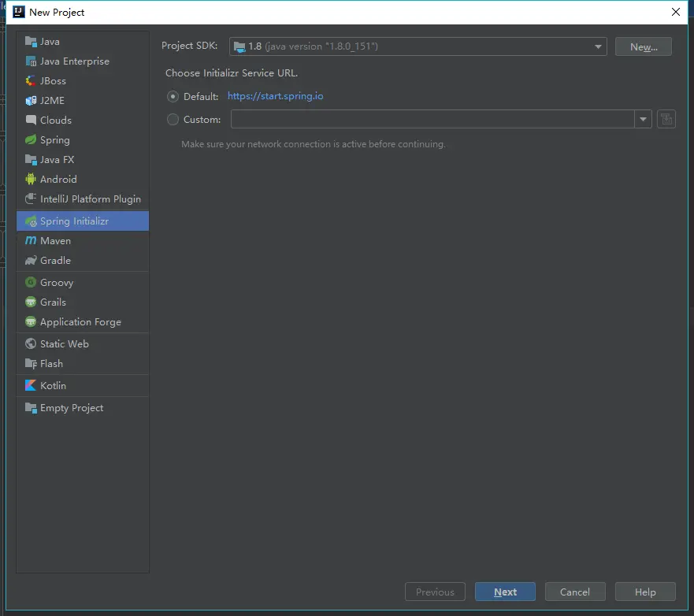Click the Grails icon
694x616 pixels.
coord(31,302)
